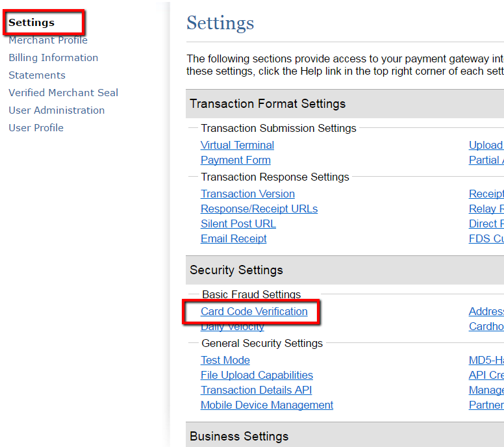Click the Daily Velocity link
Viewport: 504px width, 447px height.
[x=233, y=327]
